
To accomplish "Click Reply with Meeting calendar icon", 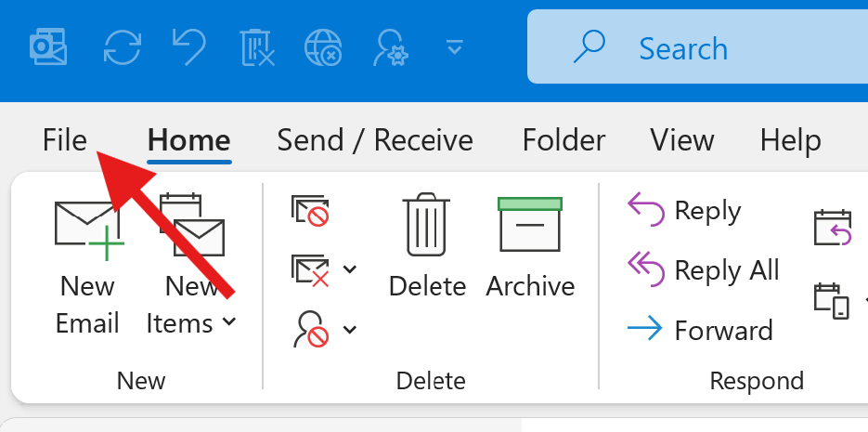I will pyautogui.click(x=833, y=227).
